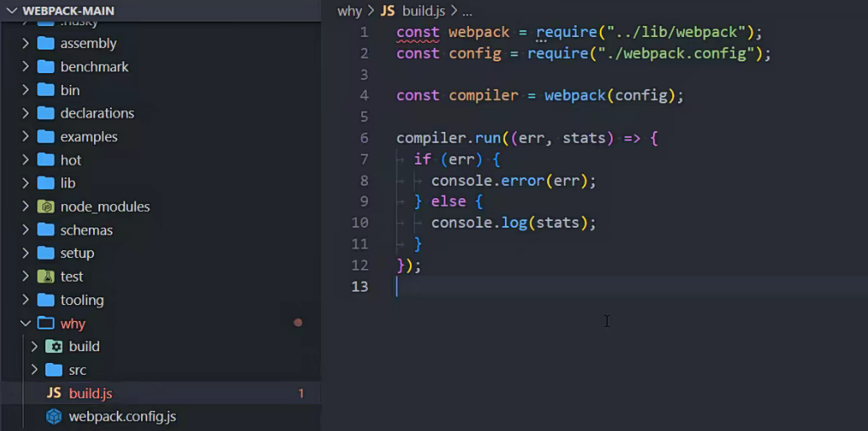Click the src folder icon
Image resolution: width=868 pixels, height=431 pixels.
pyautogui.click(x=54, y=370)
